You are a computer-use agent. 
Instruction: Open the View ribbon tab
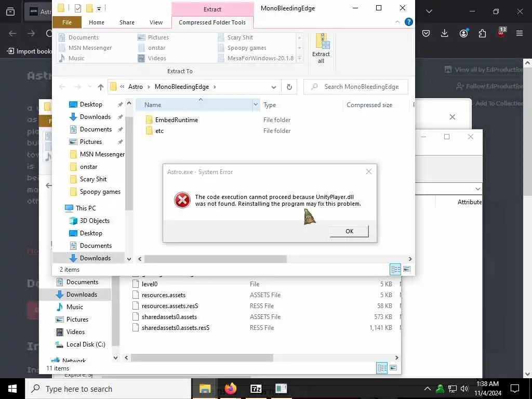[156, 22]
